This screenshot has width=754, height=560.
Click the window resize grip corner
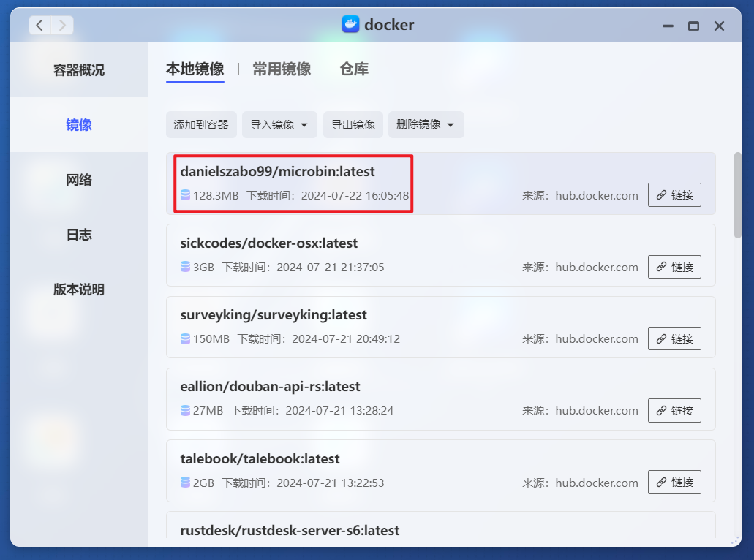735,540
